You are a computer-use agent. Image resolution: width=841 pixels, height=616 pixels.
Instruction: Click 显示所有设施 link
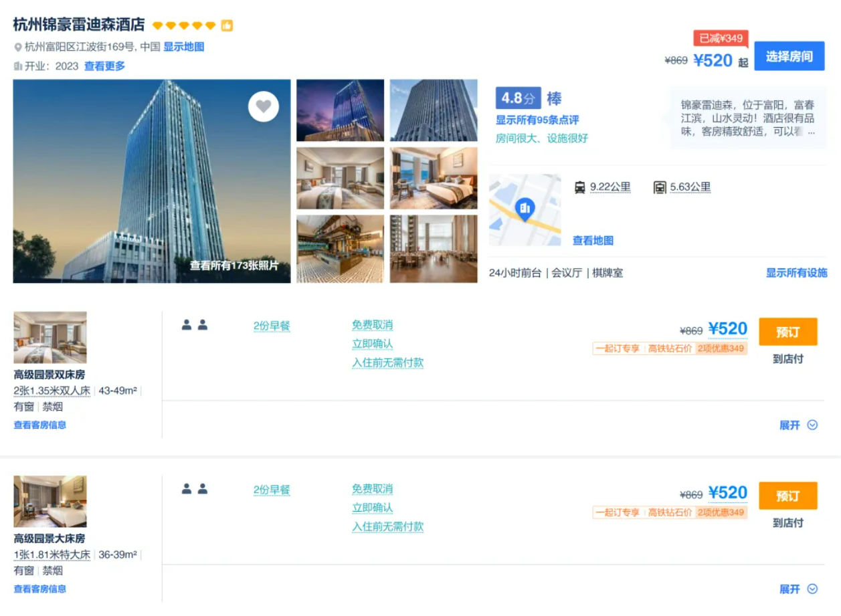(796, 273)
